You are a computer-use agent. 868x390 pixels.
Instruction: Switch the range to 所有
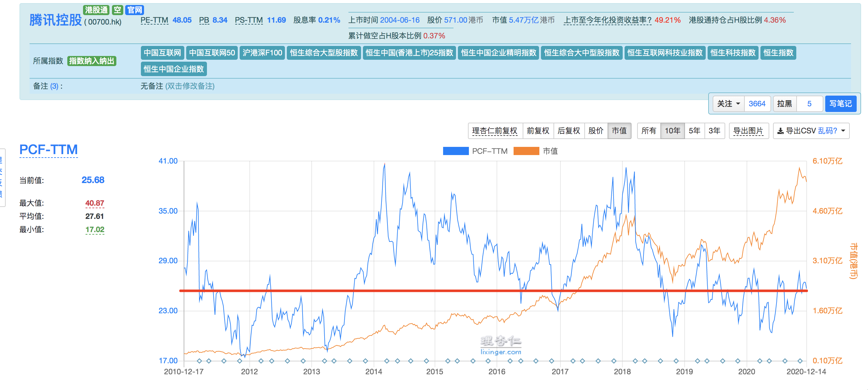pos(648,131)
